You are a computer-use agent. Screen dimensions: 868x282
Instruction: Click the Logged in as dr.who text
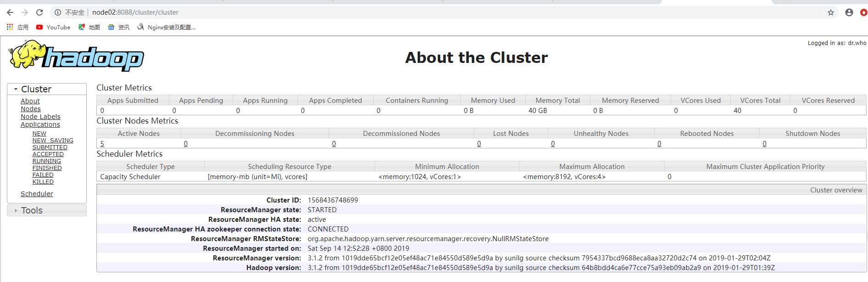(837, 43)
